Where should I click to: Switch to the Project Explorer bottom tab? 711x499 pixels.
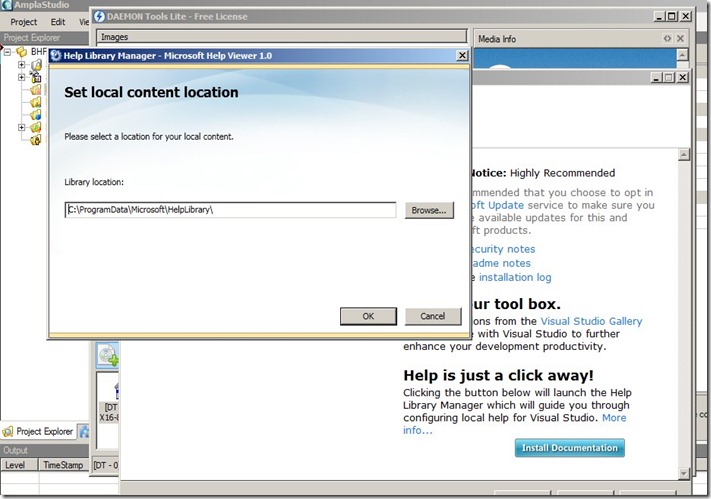pos(38,431)
